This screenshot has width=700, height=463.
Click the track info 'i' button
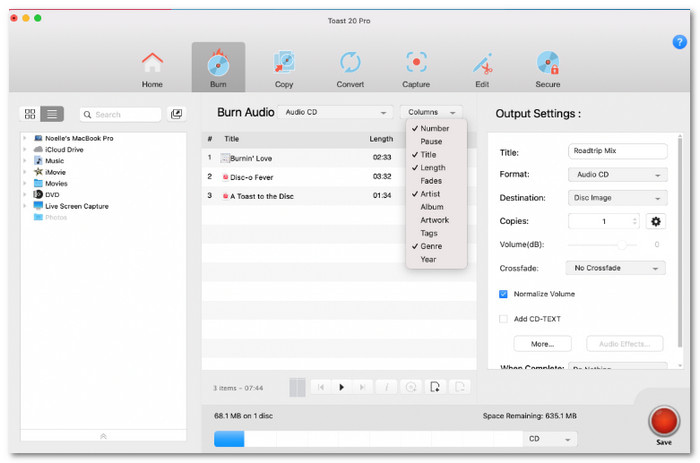387,387
